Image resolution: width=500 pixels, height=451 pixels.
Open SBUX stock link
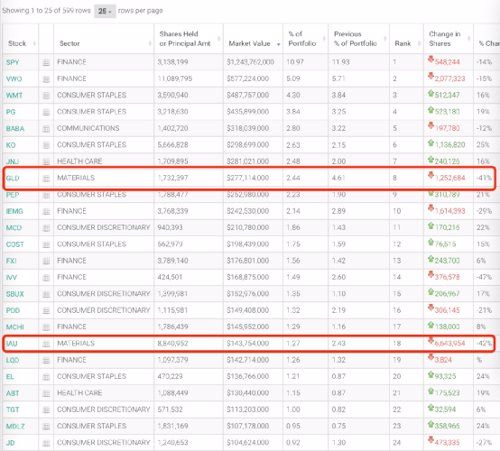click(x=15, y=294)
